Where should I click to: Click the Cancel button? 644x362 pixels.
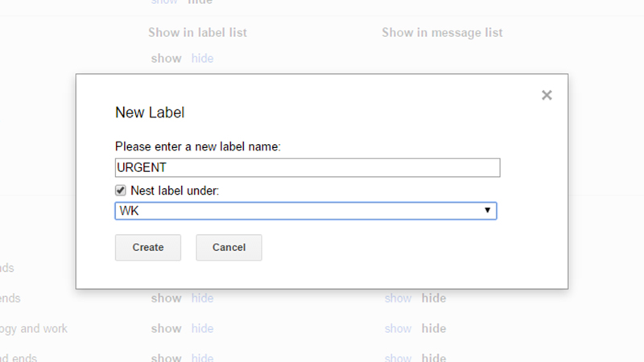[x=229, y=248]
